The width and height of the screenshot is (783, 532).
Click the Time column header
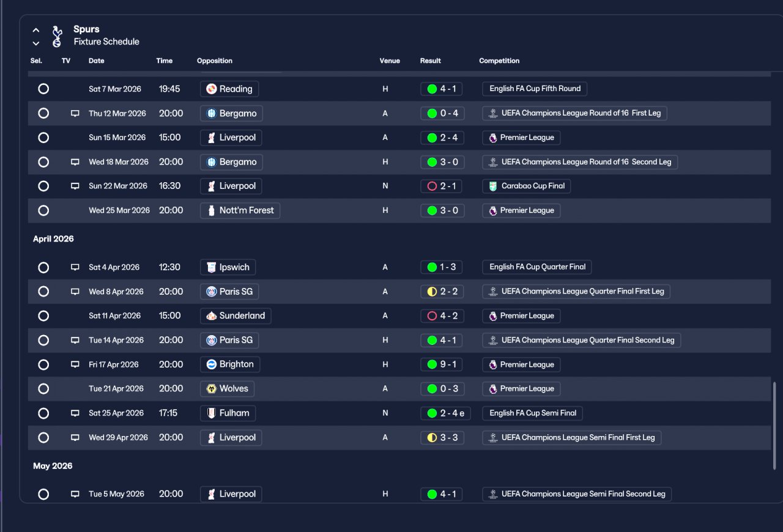pyautogui.click(x=165, y=61)
